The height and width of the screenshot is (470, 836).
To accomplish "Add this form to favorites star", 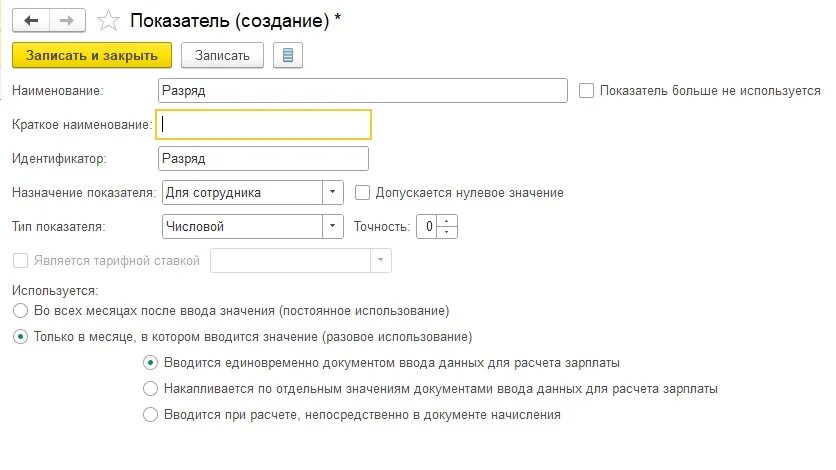I will pyautogui.click(x=111, y=21).
